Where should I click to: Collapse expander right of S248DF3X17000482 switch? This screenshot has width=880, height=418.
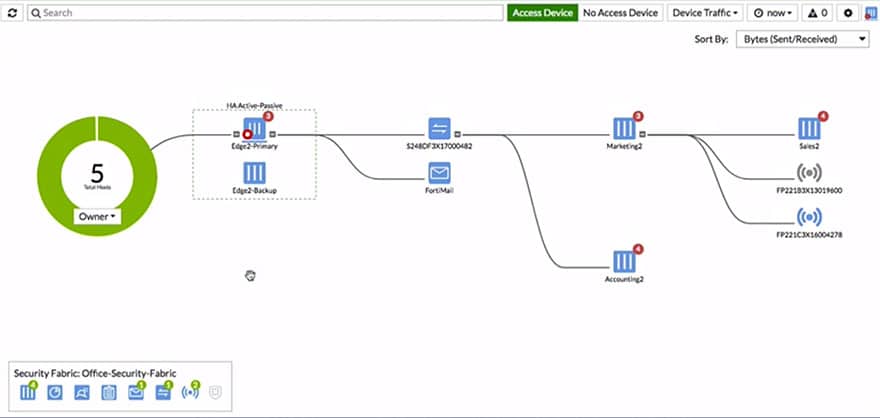pyautogui.click(x=458, y=134)
